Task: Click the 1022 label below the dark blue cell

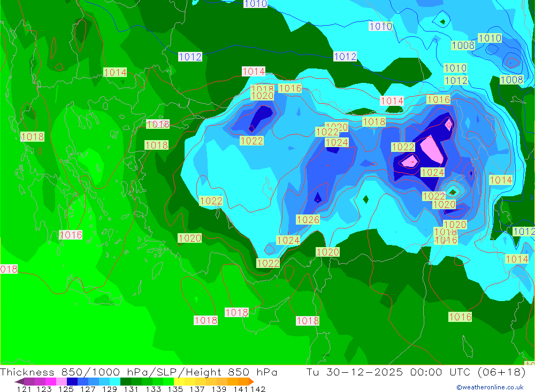Action: (252, 141)
